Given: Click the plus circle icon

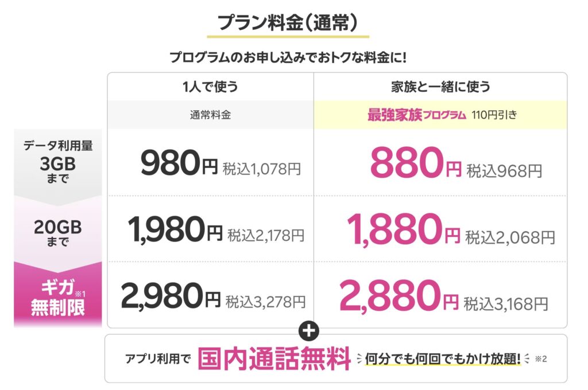Looking at the screenshot, I should pyautogui.click(x=310, y=331).
